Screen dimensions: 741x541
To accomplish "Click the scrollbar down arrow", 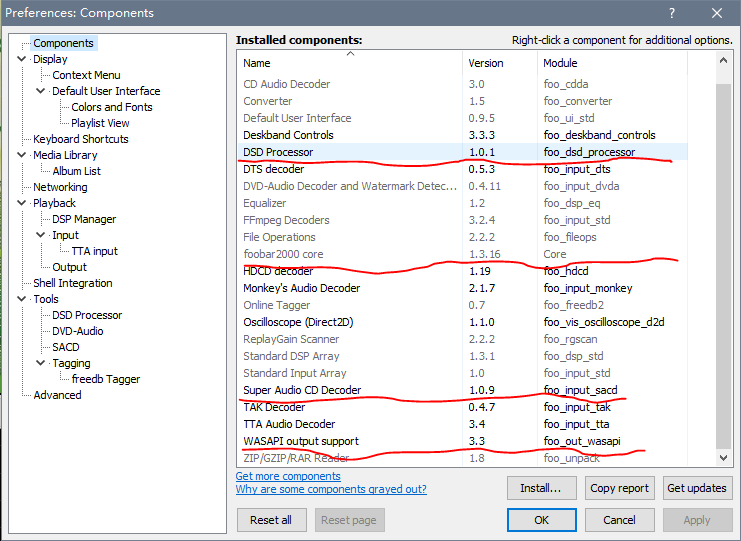I will 725,457.
